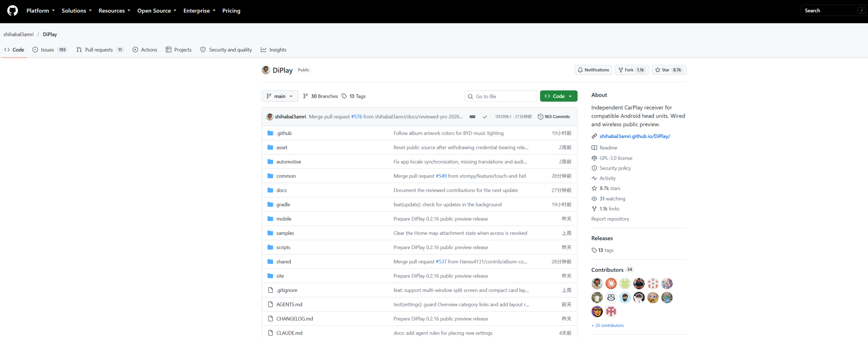Click the top Search box
The width and height of the screenshot is (868, 337).
pyautogui.click(x=834, y=11)
